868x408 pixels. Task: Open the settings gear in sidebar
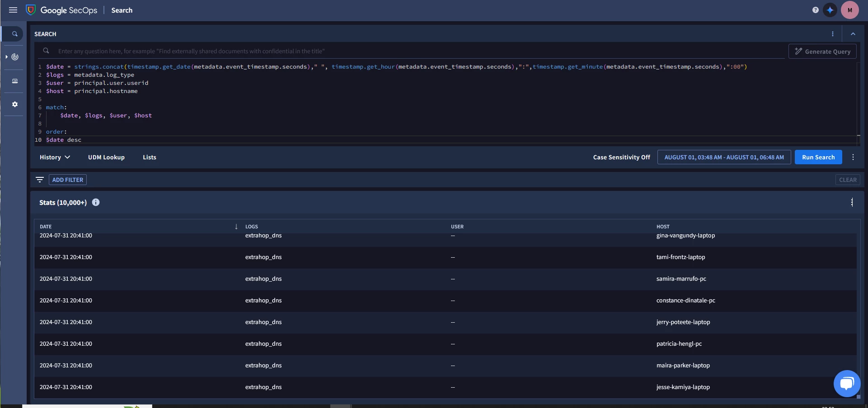tap(15, 104)
